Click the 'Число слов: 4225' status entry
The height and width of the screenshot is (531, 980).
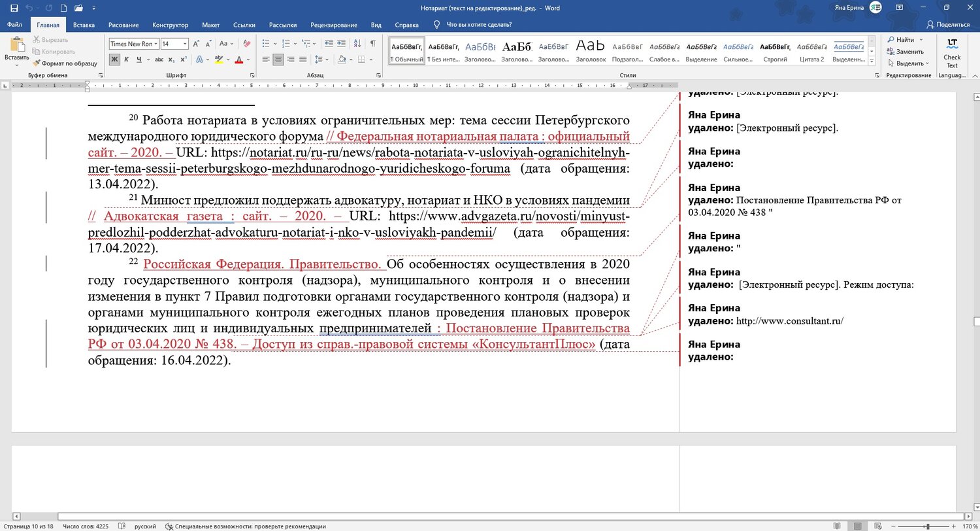(x=86, y=526)
